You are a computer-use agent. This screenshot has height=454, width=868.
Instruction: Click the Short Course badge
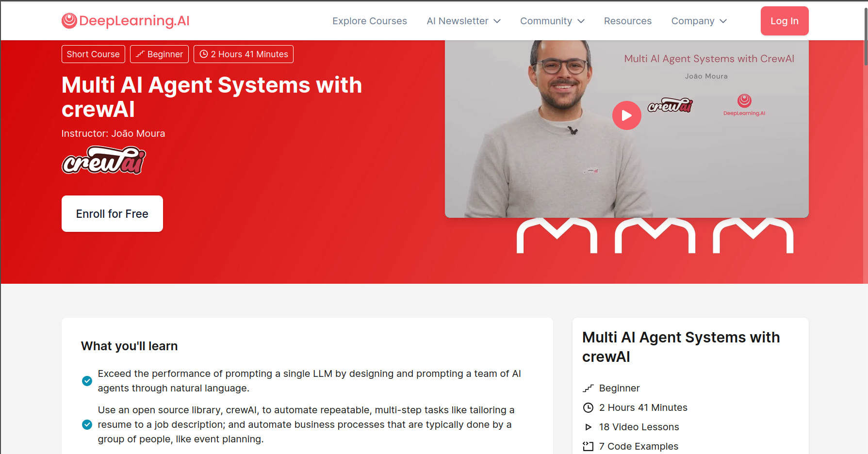coord(93,54)
